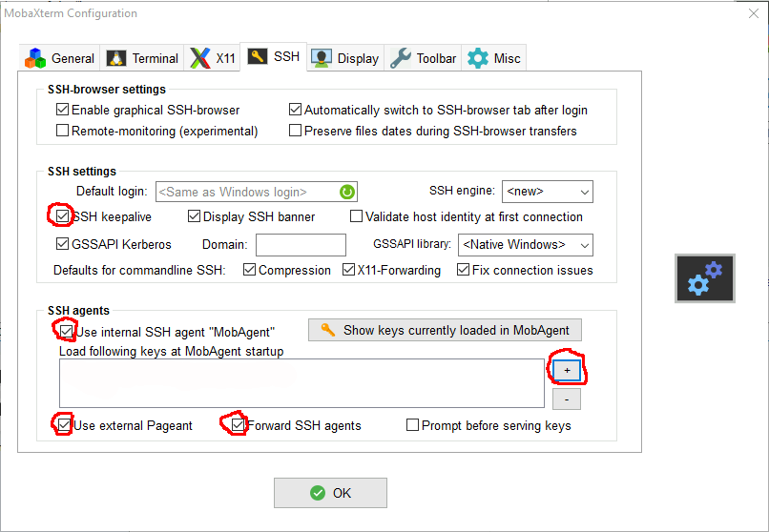Click the Domain input field
769x532 pixels.
pos(301,245)
